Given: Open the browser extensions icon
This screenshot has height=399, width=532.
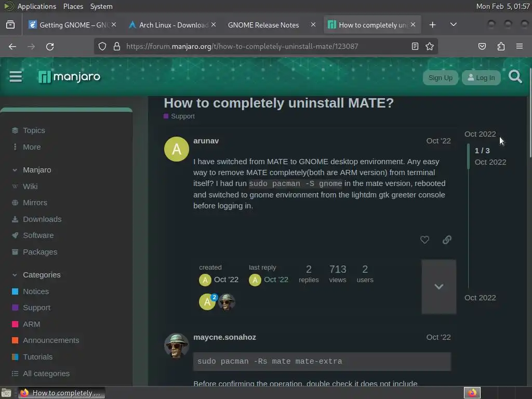Looking at the screenshot, I should tap(501, 46).
